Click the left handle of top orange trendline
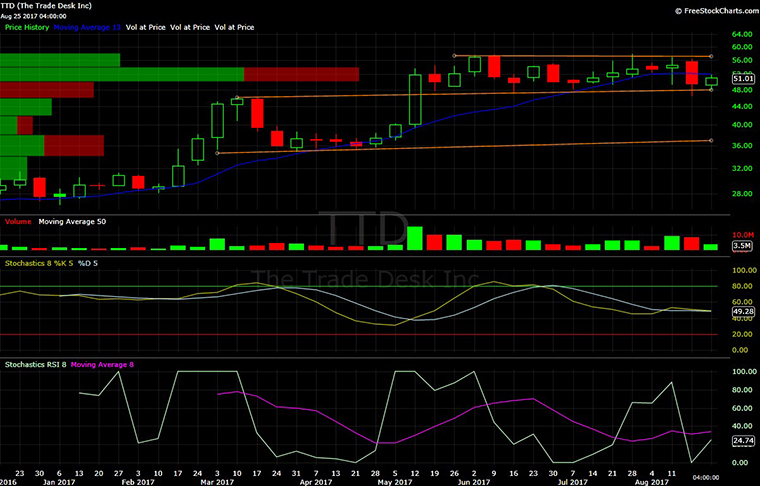Screen dimensions: 760x486 (x=454, y=56)
